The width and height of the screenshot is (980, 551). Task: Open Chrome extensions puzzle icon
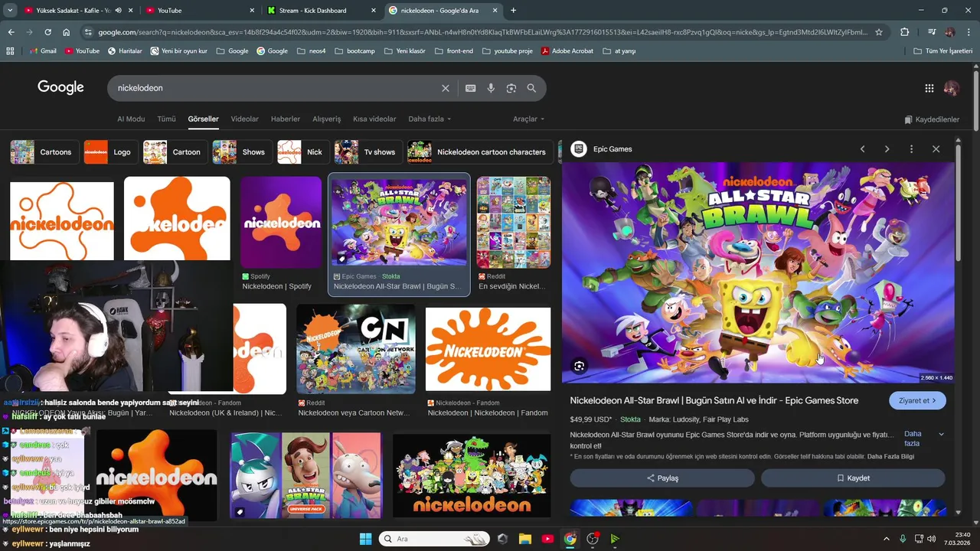(905, 32)
